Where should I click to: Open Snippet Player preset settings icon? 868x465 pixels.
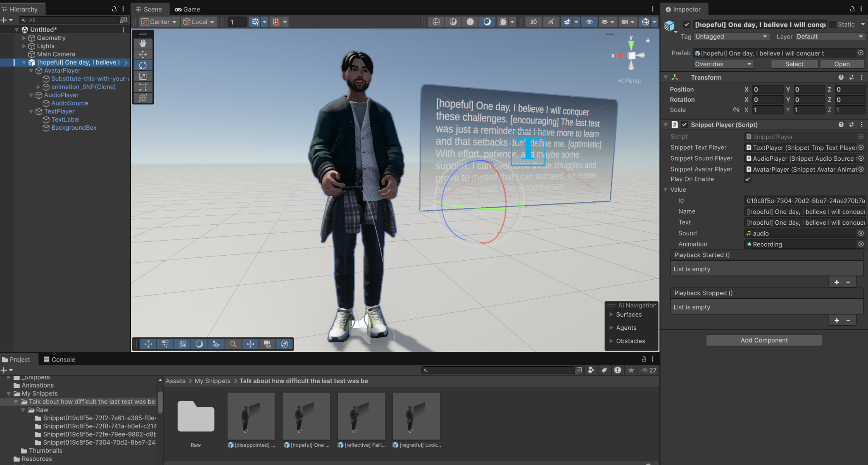[x=851, y=125]
